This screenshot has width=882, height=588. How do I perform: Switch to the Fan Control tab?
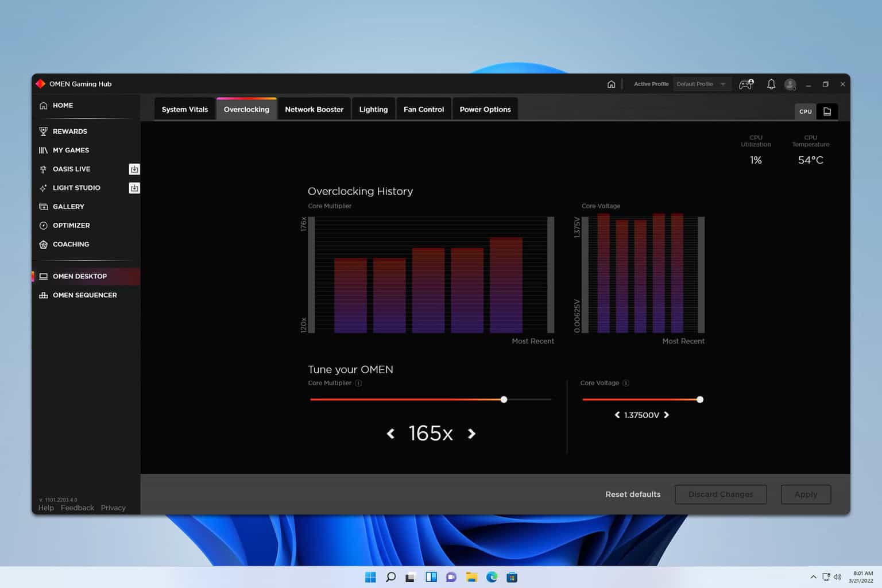pyautogui.click(x=424, y=109)
